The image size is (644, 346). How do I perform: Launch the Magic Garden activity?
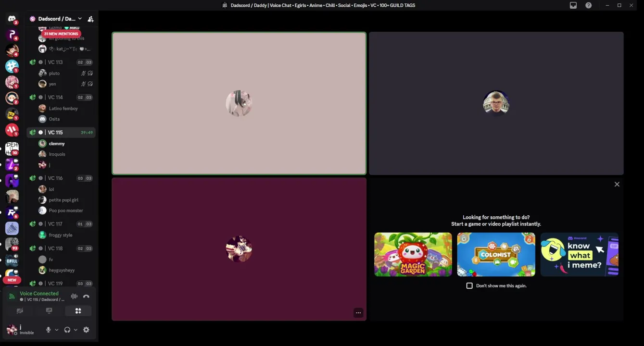pyautogui.click(x=413, y=254)
